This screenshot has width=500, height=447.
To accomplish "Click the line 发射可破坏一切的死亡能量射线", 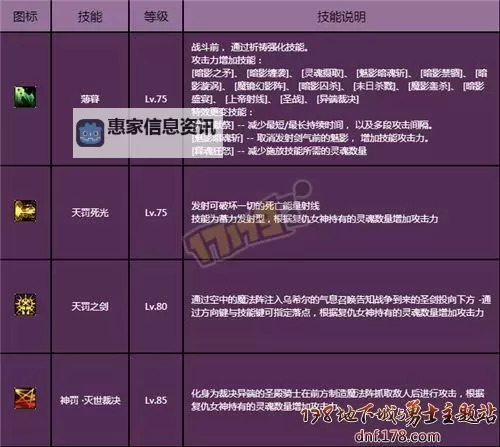I will click(255, 206).
